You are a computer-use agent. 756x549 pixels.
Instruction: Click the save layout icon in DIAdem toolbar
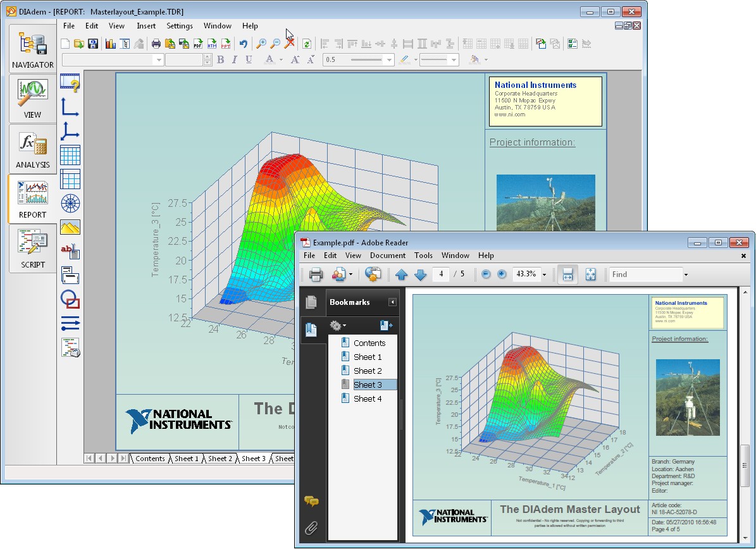(x=93, y=44)
